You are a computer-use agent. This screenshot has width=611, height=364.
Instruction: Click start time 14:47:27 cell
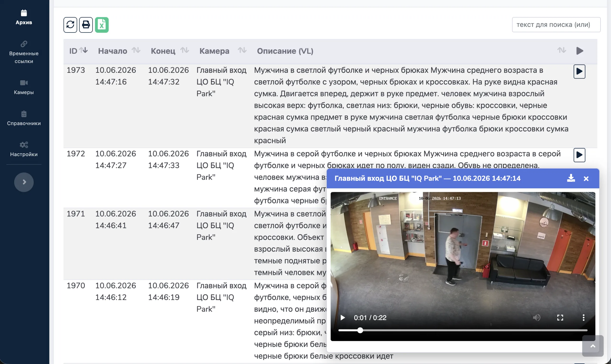click(111, 165)
